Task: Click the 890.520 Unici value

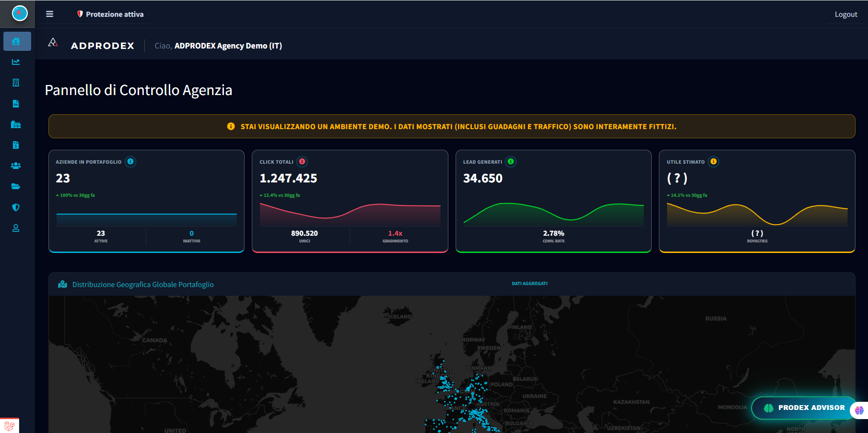Action: point(305,233)
